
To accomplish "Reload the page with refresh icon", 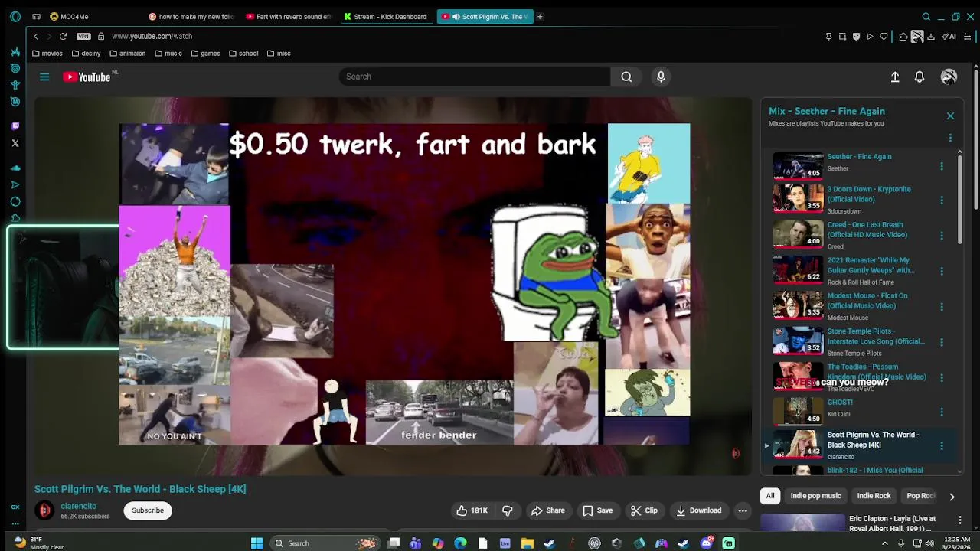I will click(x=63, y=36).
